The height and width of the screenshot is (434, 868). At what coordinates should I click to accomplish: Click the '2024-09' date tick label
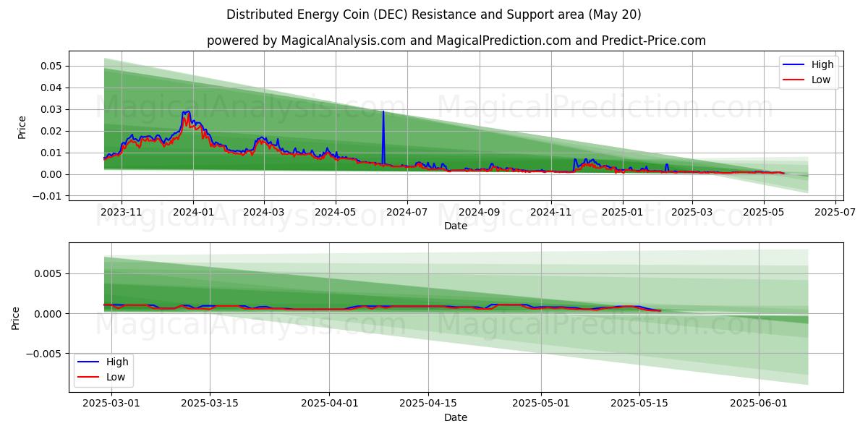pyautogui.click(x=480, y=212)
